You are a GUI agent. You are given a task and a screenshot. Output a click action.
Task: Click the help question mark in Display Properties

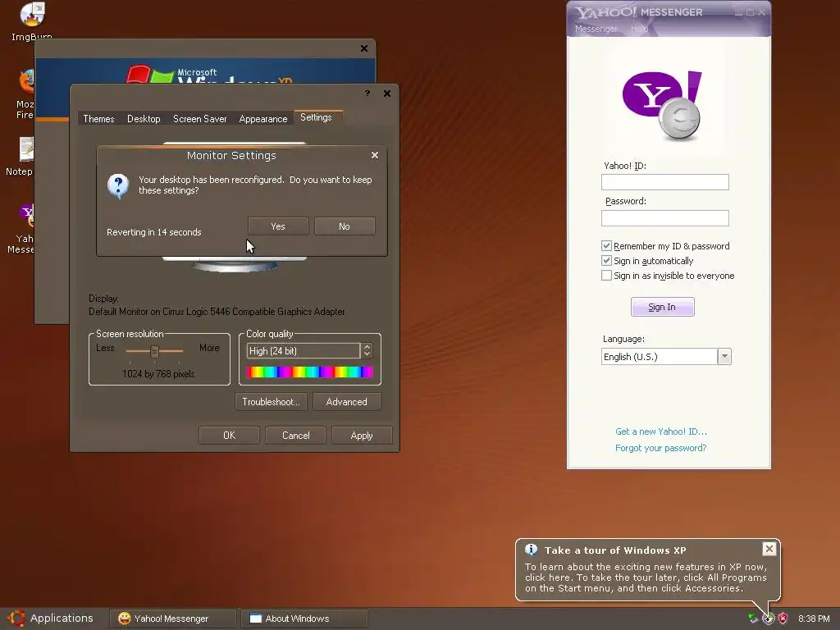(367, 94)
